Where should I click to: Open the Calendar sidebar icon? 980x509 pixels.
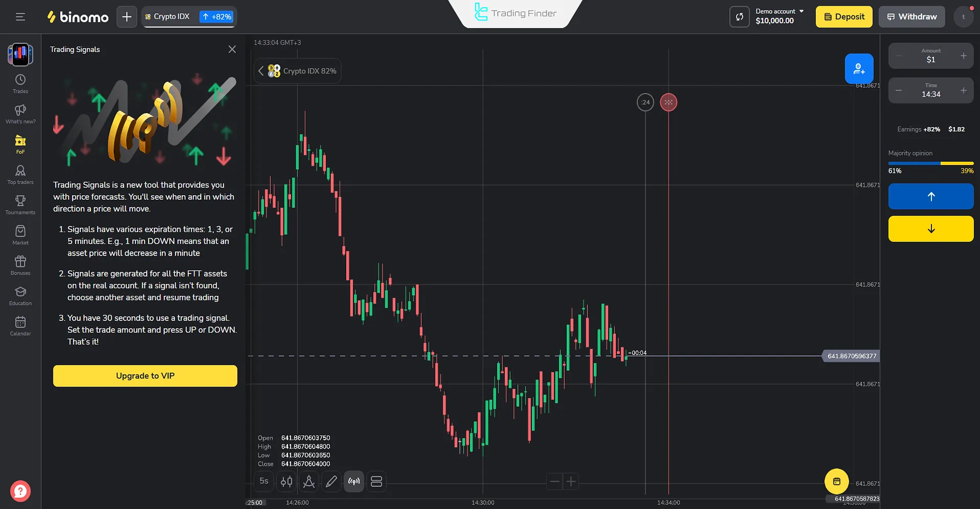[x=20, y=326]
